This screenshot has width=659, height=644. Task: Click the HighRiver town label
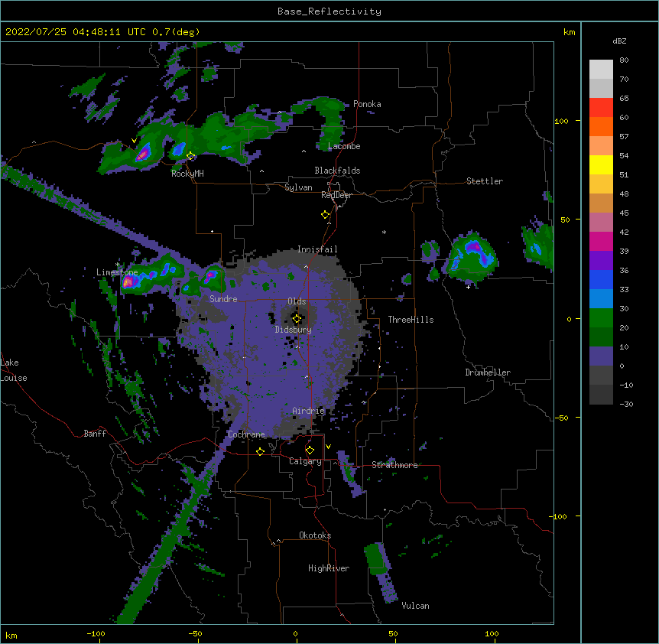tap(329, 568)
